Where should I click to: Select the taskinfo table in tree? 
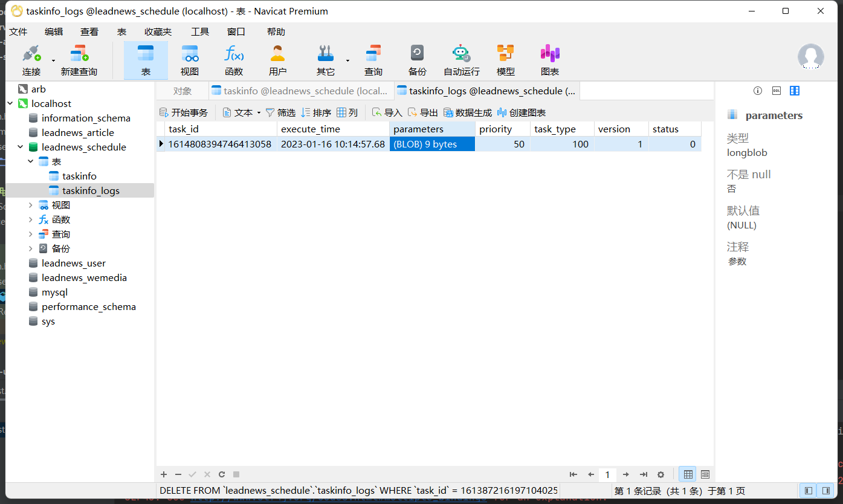(79, 176)
